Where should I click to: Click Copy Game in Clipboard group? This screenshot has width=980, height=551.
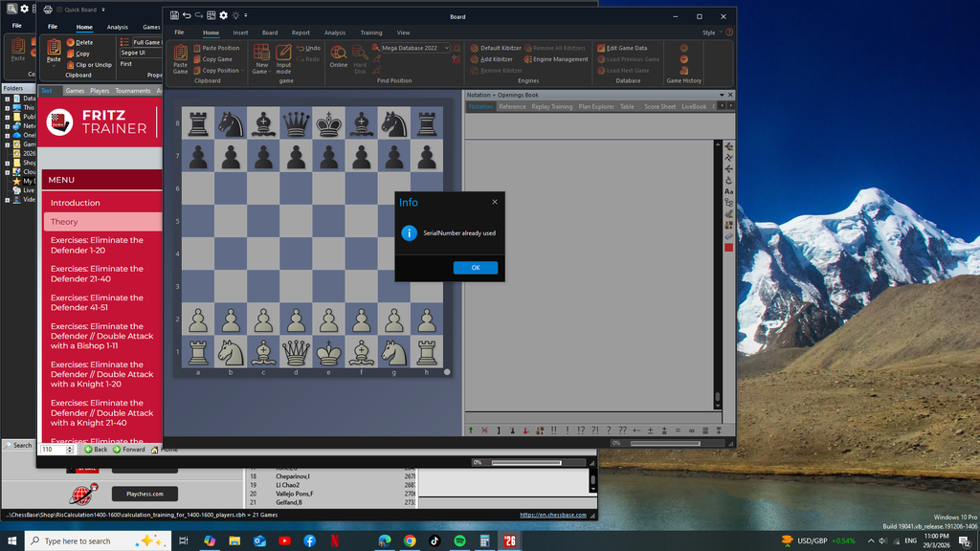point(212,59)
